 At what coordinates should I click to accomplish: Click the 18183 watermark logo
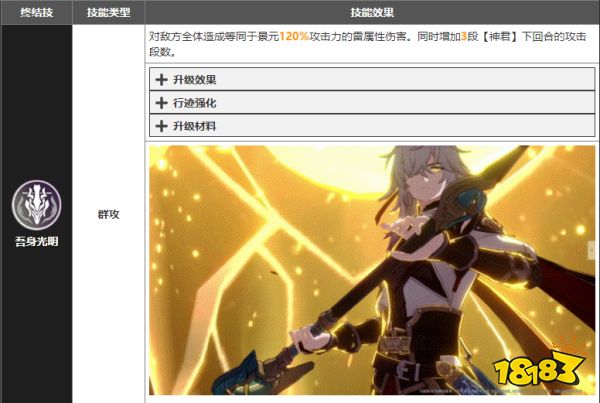click(539, 366)
